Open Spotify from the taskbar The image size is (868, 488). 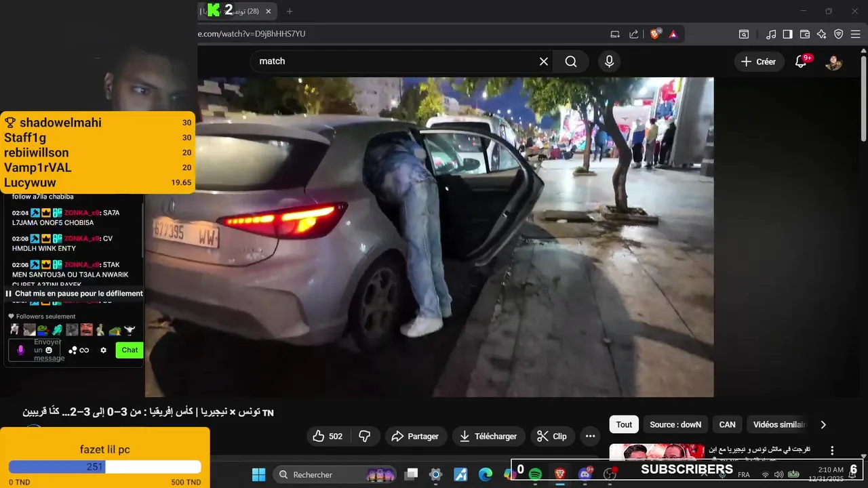click(x=535, y=474)
